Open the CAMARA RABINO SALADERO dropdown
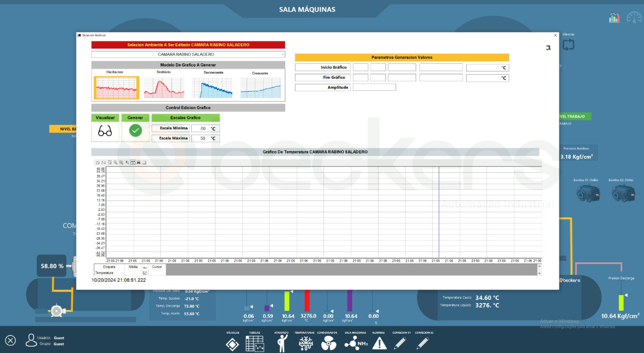 pos(188,54)
